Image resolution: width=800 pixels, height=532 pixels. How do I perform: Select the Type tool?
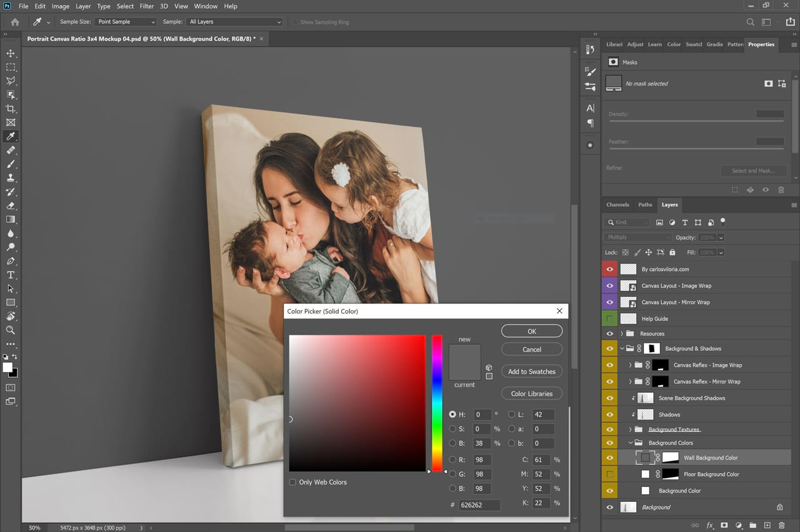point(10,275)
